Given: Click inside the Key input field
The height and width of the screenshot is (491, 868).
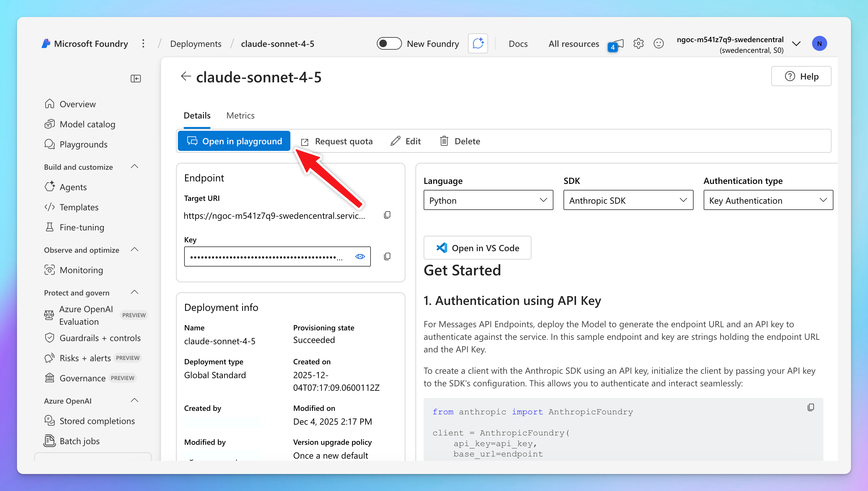Looking at the screenshot, I should click(x=266, y=257).
